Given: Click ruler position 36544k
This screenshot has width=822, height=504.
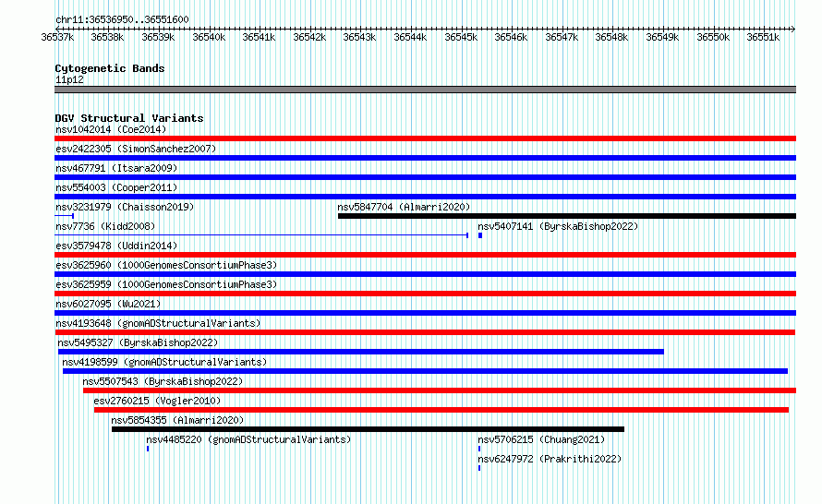Looking at the screenshot, I should tap(410, 37).
